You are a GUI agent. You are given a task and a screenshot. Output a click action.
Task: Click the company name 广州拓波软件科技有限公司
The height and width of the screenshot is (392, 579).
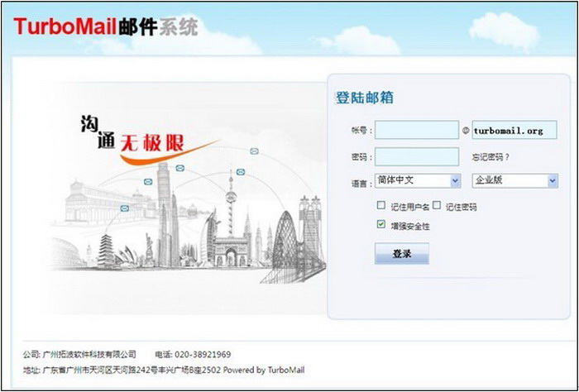click(89, 355)
